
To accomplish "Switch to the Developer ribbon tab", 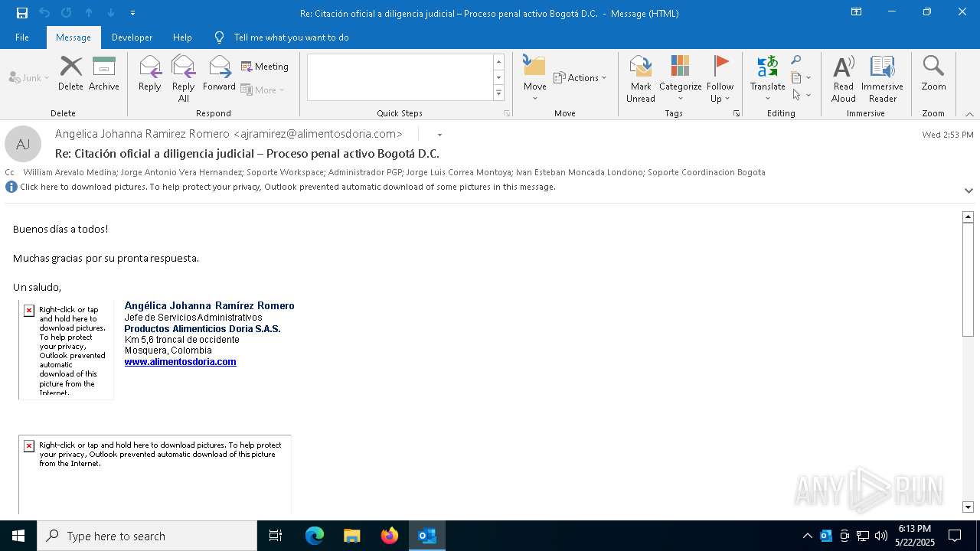I will pyautogui.click(x=132, y=37).
